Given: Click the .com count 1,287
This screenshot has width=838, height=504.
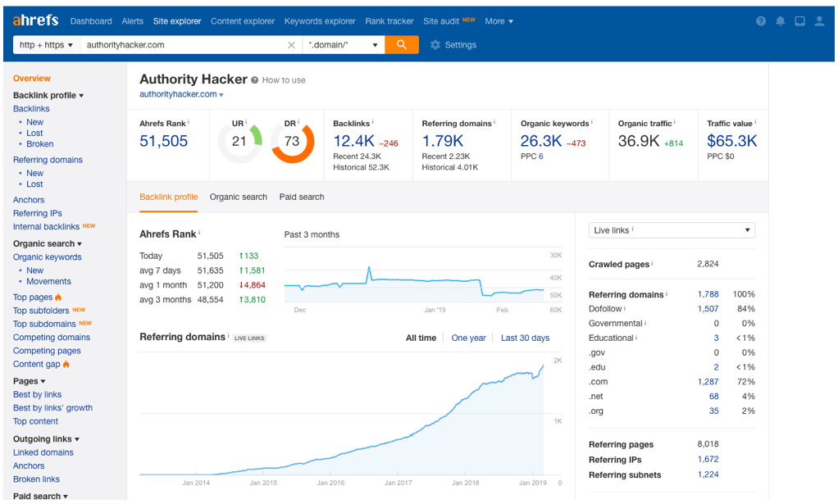Looking at the screenshot, I should coord(708,382).
